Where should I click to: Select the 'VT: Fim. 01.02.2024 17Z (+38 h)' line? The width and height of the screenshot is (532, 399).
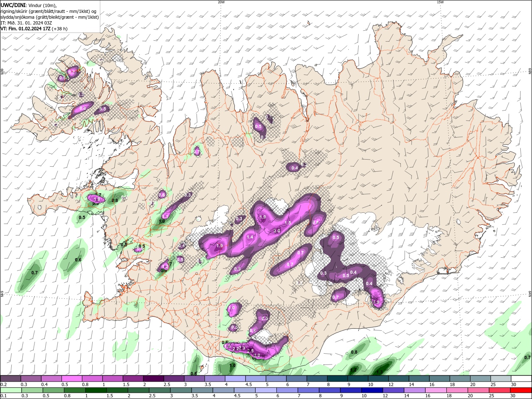click(34, 29)
